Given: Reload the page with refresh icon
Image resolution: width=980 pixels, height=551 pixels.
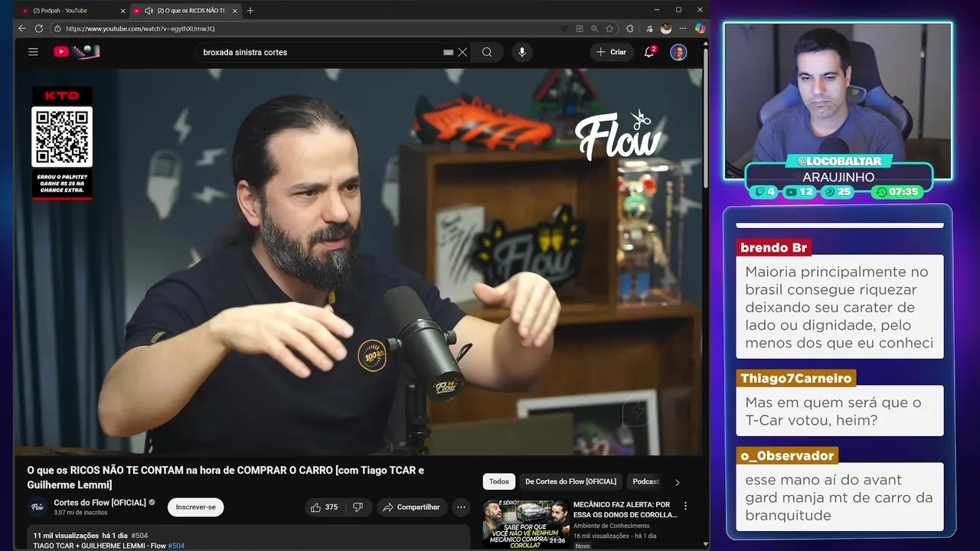Looking at the screenshot, I should pyautogui.click(x=39, y=28).
